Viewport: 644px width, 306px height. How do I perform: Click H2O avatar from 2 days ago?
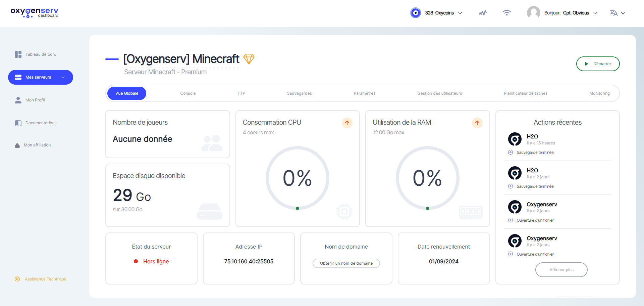515,173
